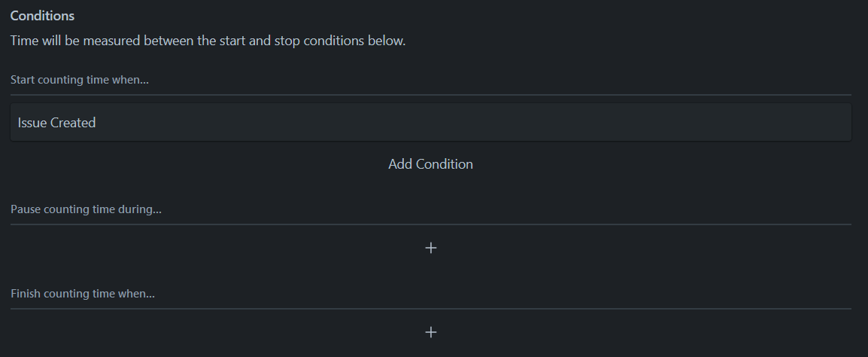Add a pause condition with the plus icon
This screenshot has height=357, width=868.
coord(431,248)
